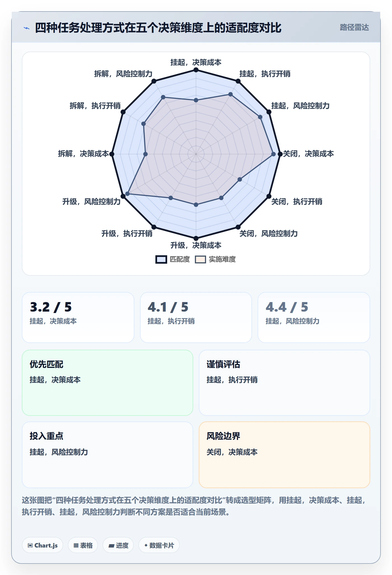
Task: Open the 4.4 / 5 score card
Action: point(314,317)
